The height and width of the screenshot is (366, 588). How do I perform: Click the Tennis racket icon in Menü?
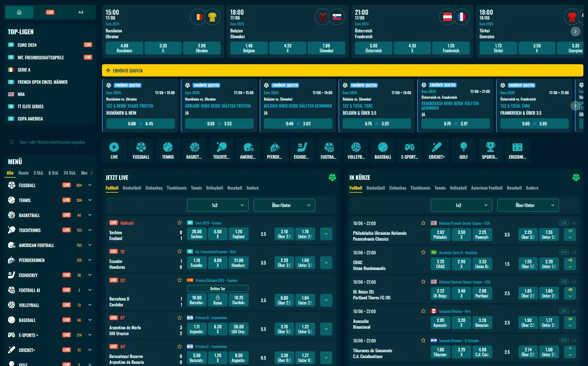(x=12, y=200)
